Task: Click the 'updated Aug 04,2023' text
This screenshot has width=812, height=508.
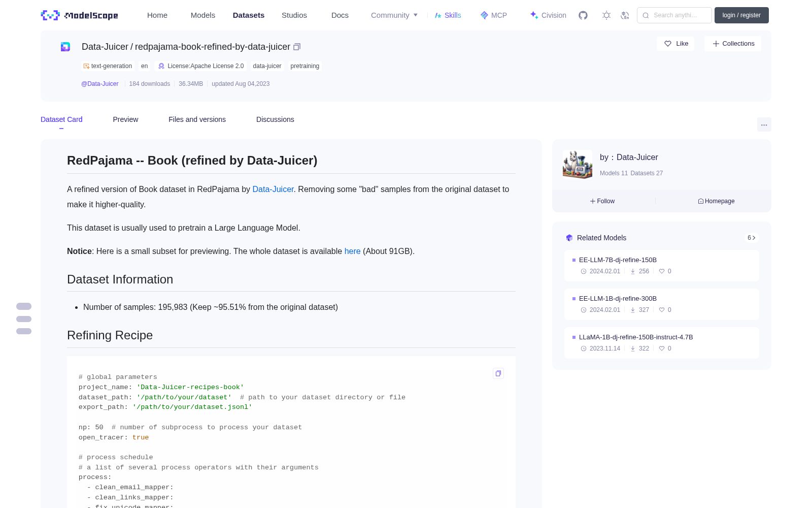Action: tap(241, 84)
